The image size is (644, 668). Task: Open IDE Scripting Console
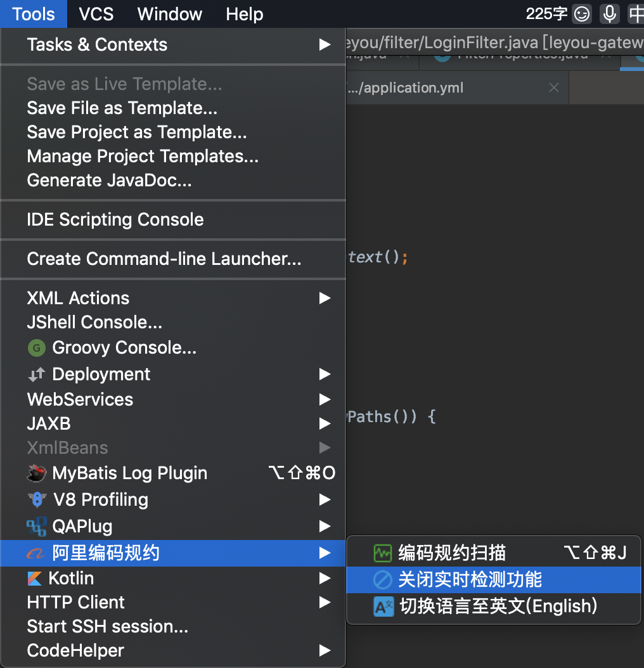pos(172,220)
